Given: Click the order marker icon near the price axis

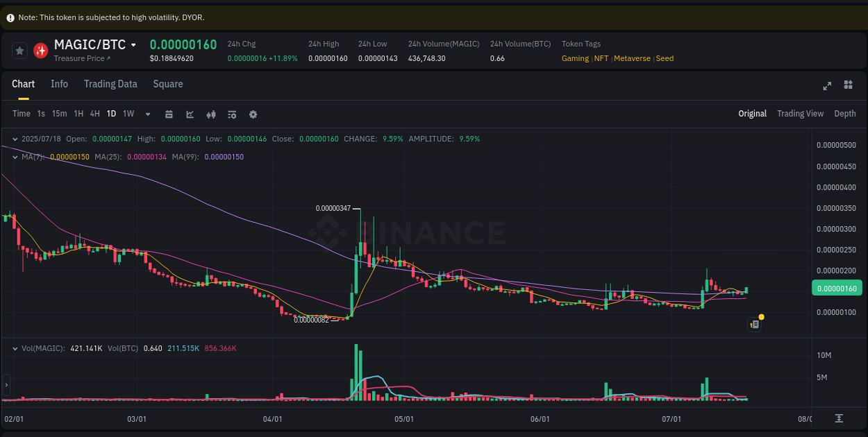Looking at the screenshot, I should tap(755, 324).
